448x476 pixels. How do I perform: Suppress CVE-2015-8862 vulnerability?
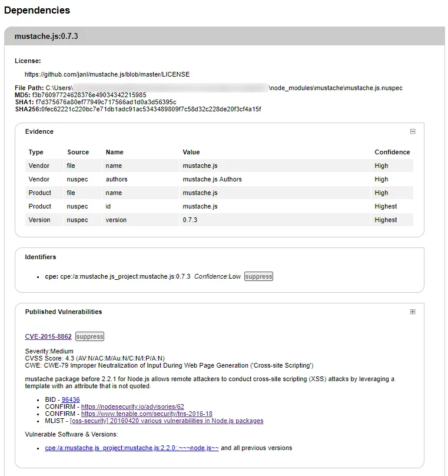coord(89,337)
